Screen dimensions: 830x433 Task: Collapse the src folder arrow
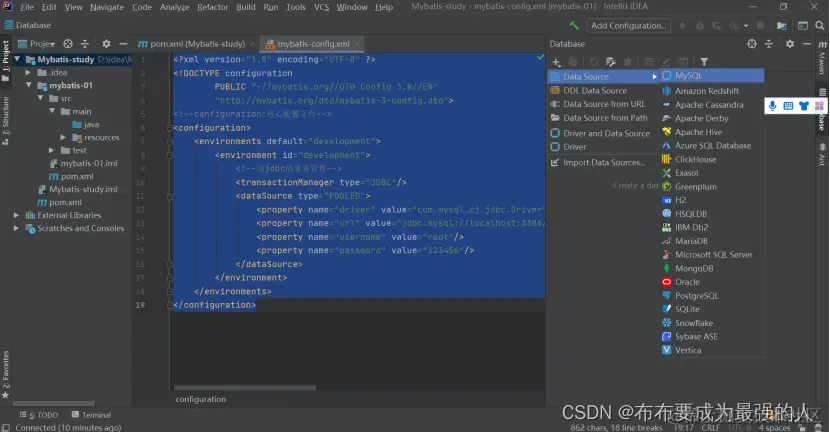[x=40, y=98]
